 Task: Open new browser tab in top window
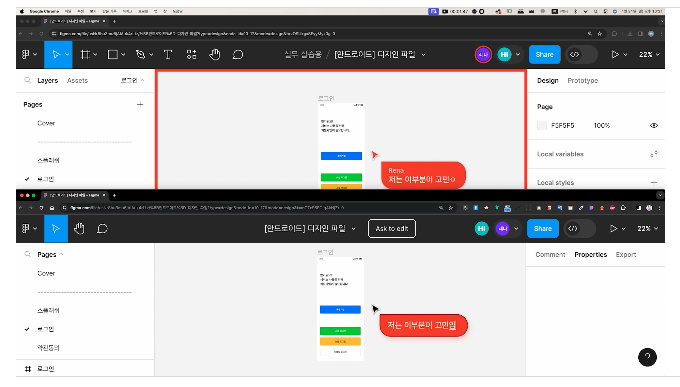click(114, 21)
